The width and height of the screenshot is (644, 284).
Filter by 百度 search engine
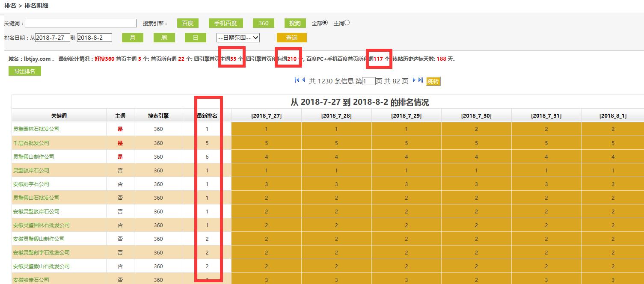(x=188, y=23)
